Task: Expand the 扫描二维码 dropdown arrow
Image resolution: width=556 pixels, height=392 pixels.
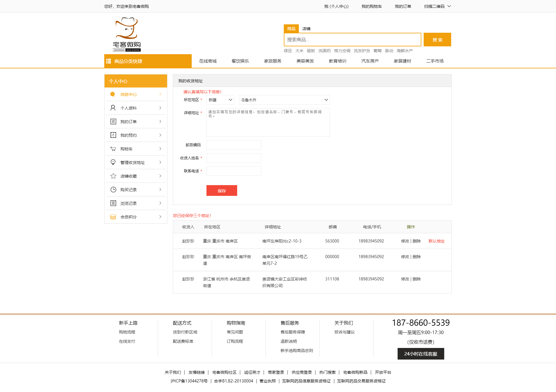Action: [449, 6]
